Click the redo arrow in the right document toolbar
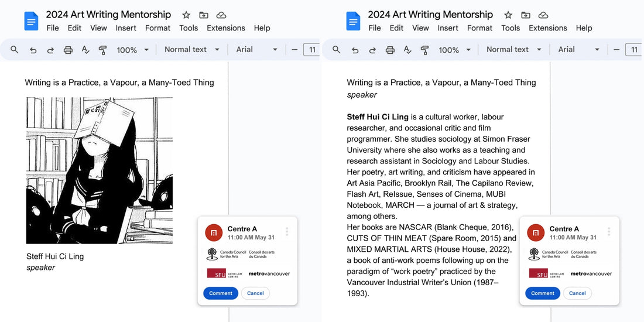 pos(372,50)
